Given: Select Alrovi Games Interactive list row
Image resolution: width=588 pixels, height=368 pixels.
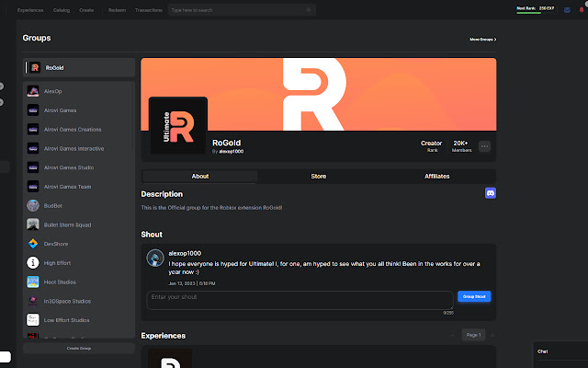Looking at the screenshot, I should pyautogui.click(x=79, y=148).
